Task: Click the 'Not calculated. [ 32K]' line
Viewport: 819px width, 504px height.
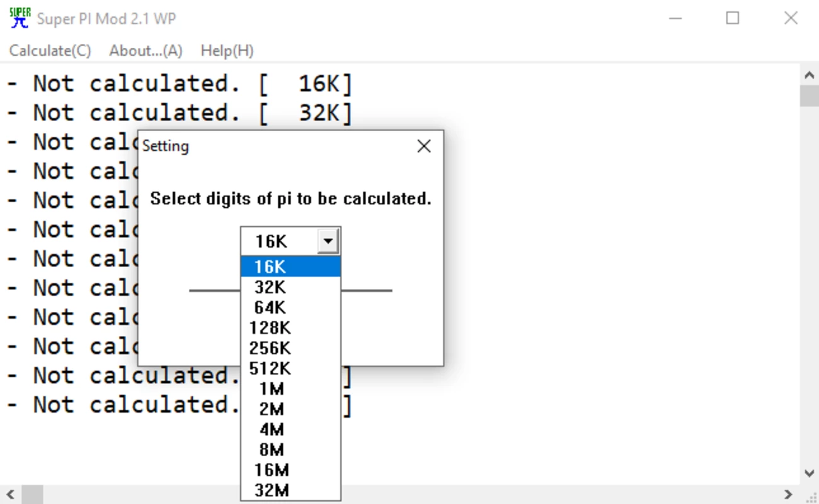Action: coord(180,113)
